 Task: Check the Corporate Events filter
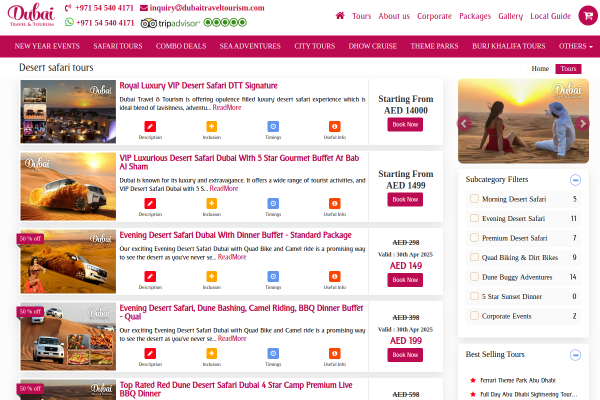click(x=474, y=316)
